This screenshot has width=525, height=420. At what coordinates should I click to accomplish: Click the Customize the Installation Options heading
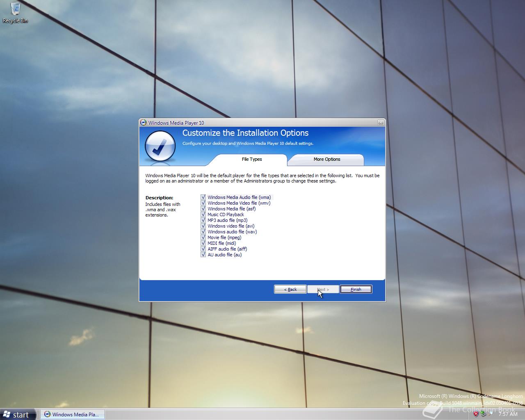[245, 133]
